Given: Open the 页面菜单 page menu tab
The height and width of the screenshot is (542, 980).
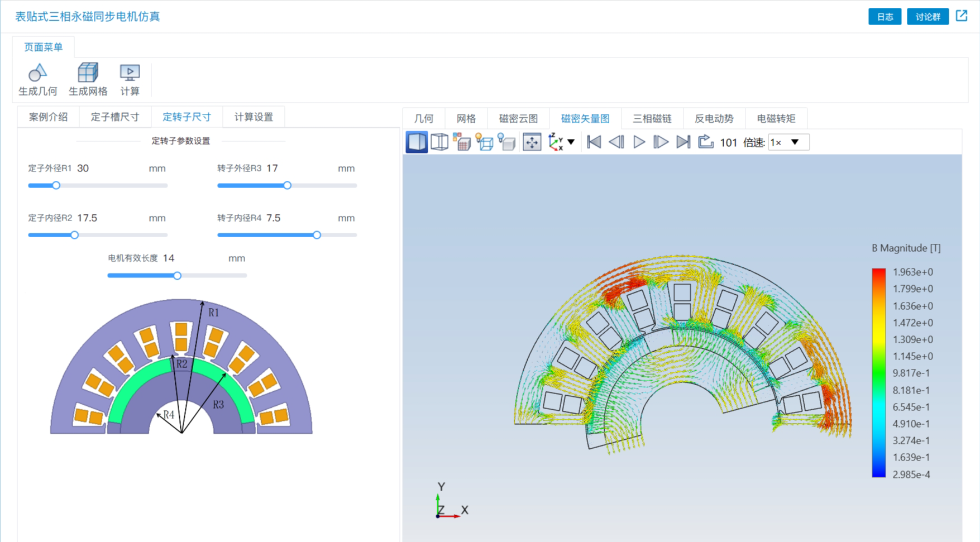Looking at the screenshot, I should (x=44, y=47).
